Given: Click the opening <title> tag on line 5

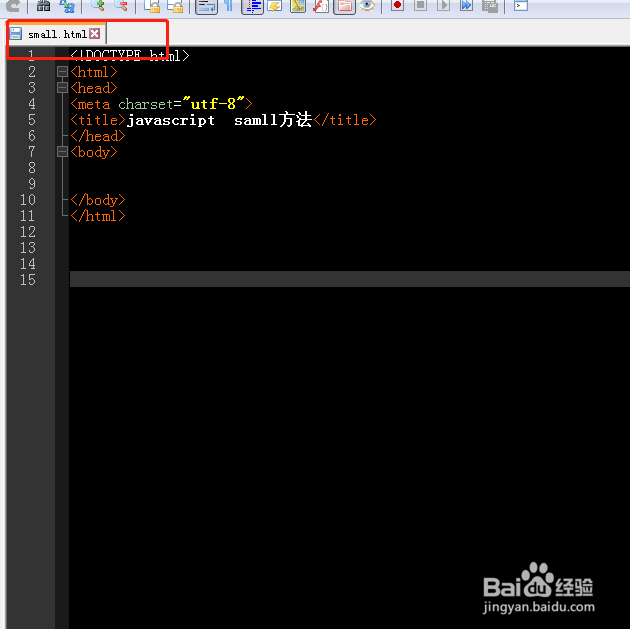Looking at the screenshot, I should coord(98,120).
